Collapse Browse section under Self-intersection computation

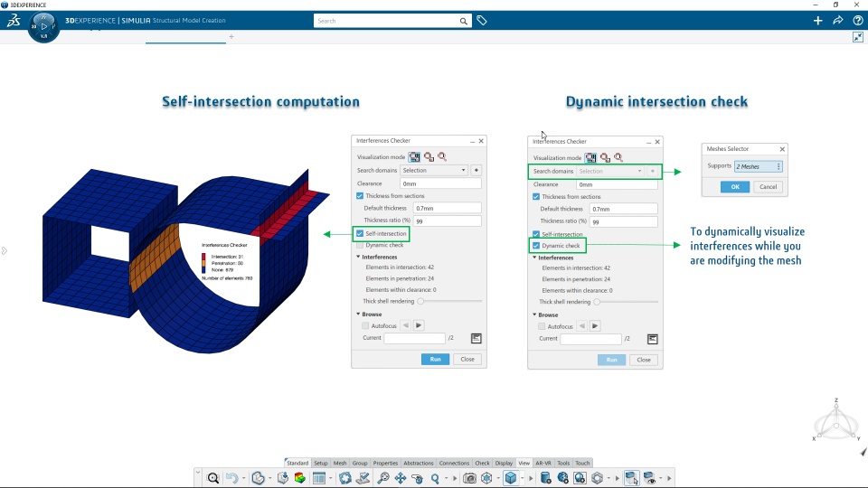tap(359, 314)
